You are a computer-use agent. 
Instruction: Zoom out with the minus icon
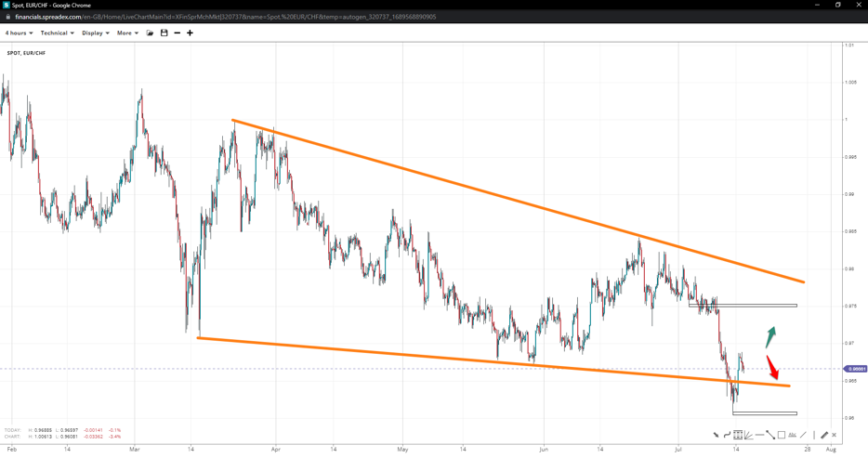tap(178, 33)
